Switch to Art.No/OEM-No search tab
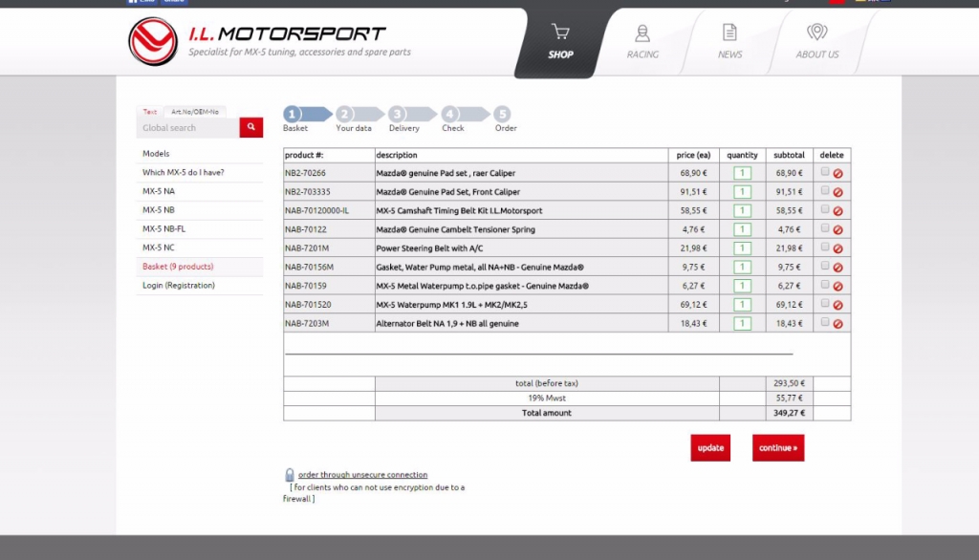This screenshot has height=560, width=979. (x=195, y=112)
